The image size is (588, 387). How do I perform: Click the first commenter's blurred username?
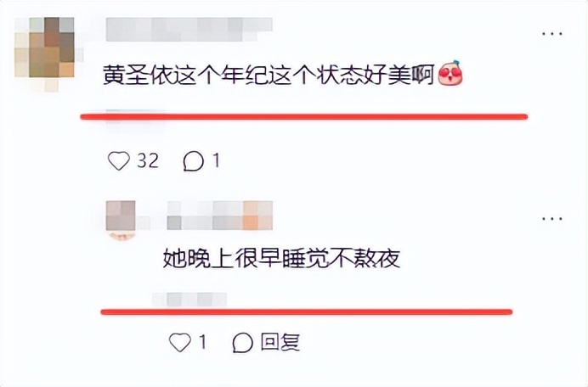tap(189, 29)
